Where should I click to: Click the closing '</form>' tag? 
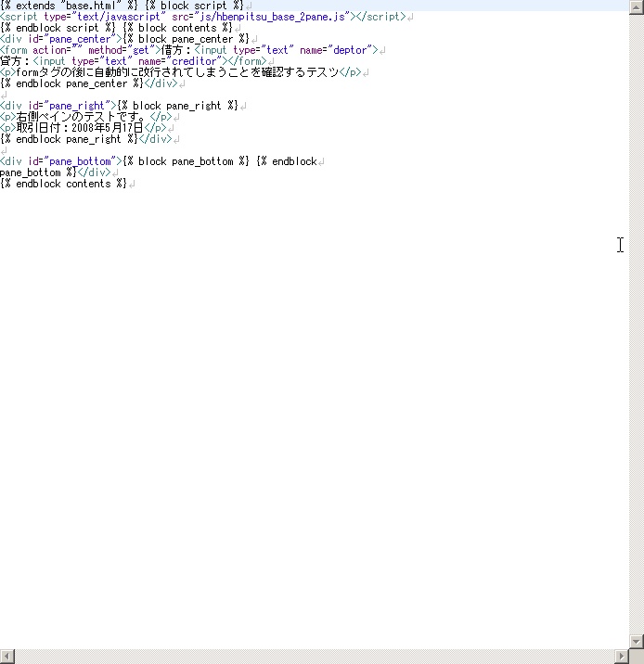click(247, 61)
